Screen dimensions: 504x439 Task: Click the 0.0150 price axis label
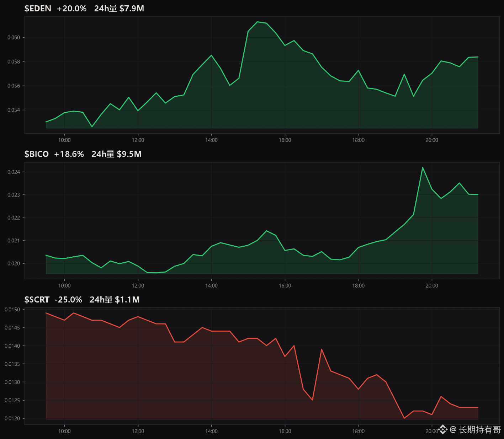pyautogui.click(x=12, y=310)
